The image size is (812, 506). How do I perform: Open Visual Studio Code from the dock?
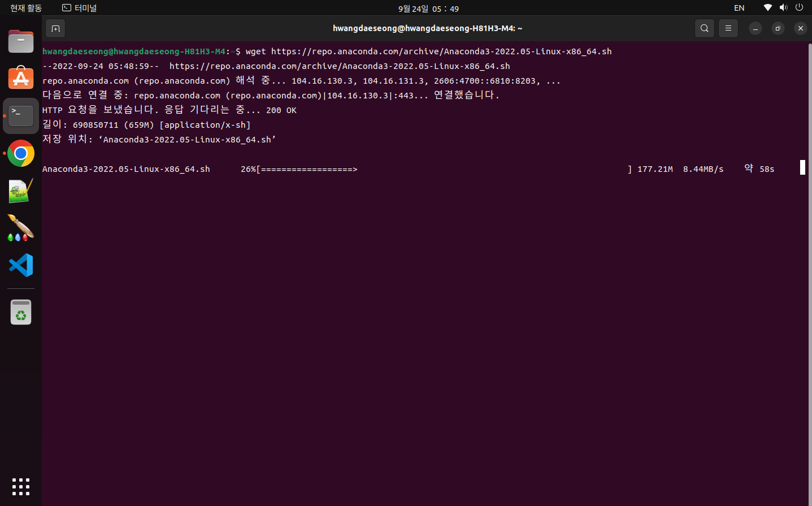coord(21,265)
